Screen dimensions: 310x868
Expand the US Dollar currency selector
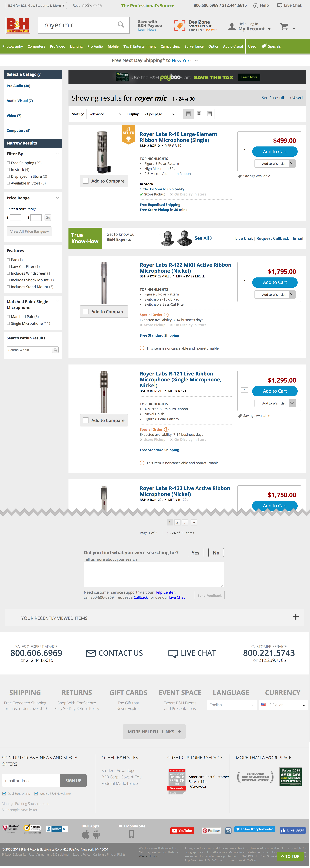283,705
